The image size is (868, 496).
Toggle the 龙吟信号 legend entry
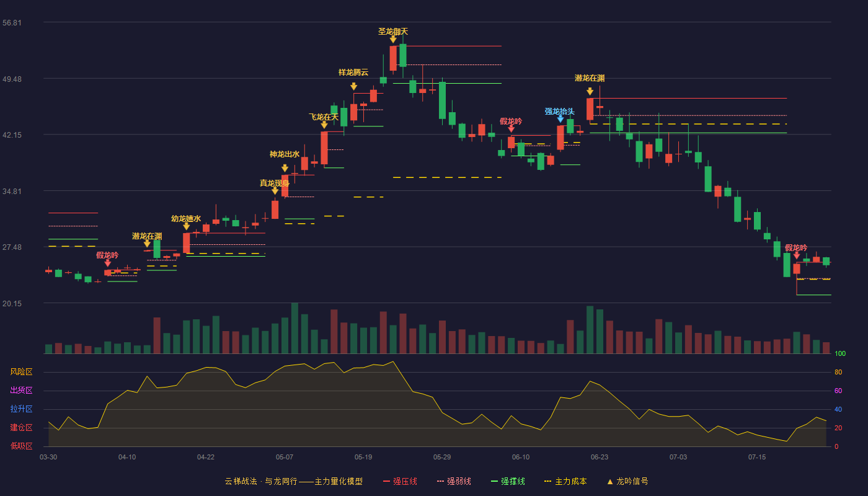tap(627, 481)
